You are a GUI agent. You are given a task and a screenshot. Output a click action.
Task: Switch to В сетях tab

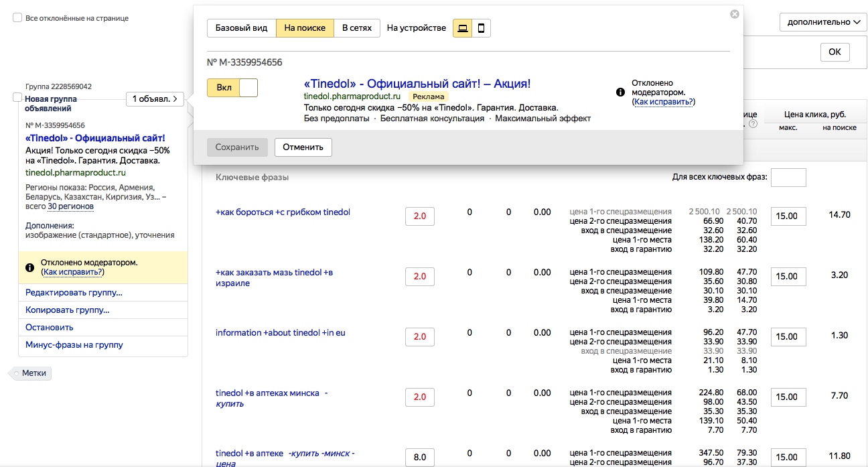point(357,28)
